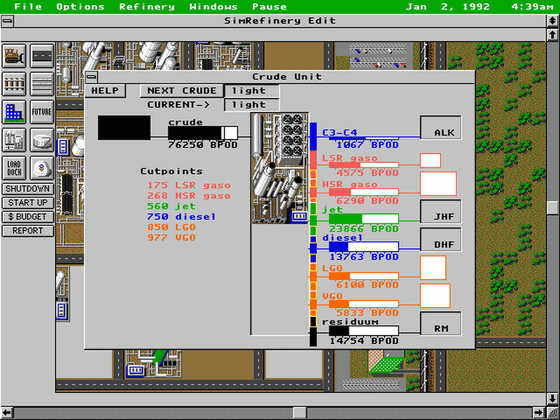Click the FUTURE tool icon
The height and width of the screenshot is (420, 560).
(x=42, y=112)
